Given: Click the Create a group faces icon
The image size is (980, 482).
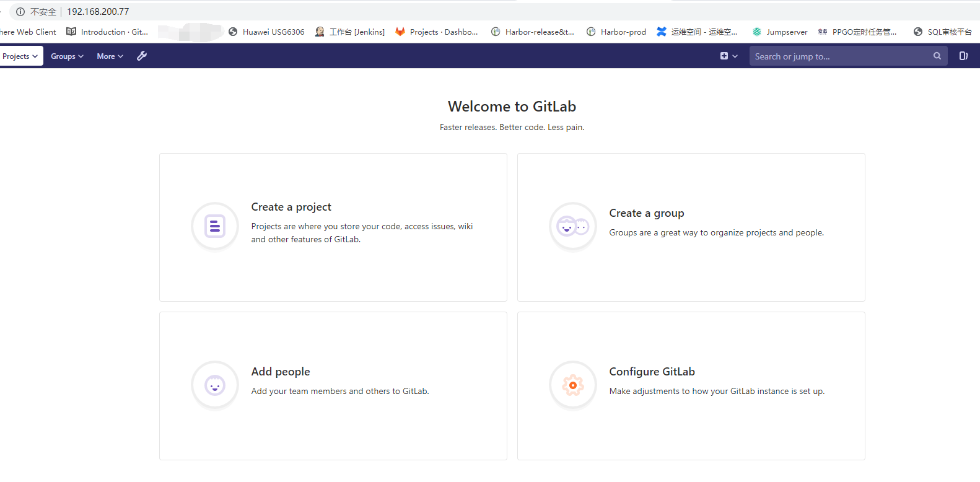Looking at the screenshot, I should click(x=573, y=226).
